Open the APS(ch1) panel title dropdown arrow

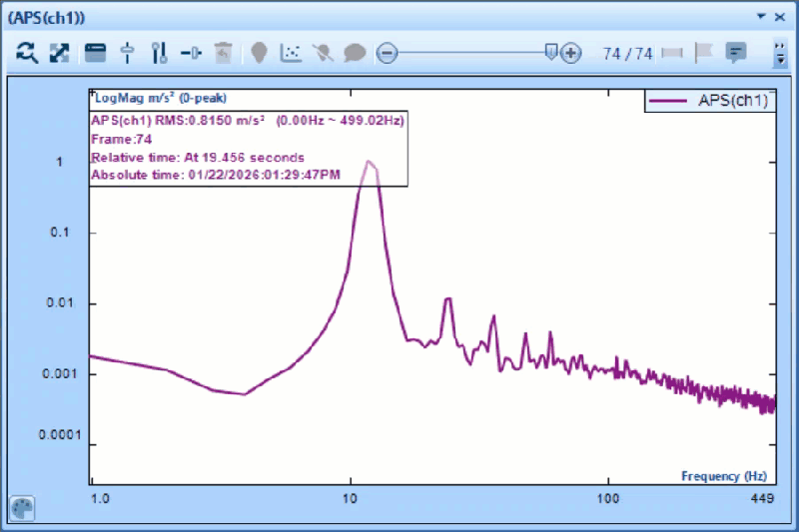tap(762, 17)
